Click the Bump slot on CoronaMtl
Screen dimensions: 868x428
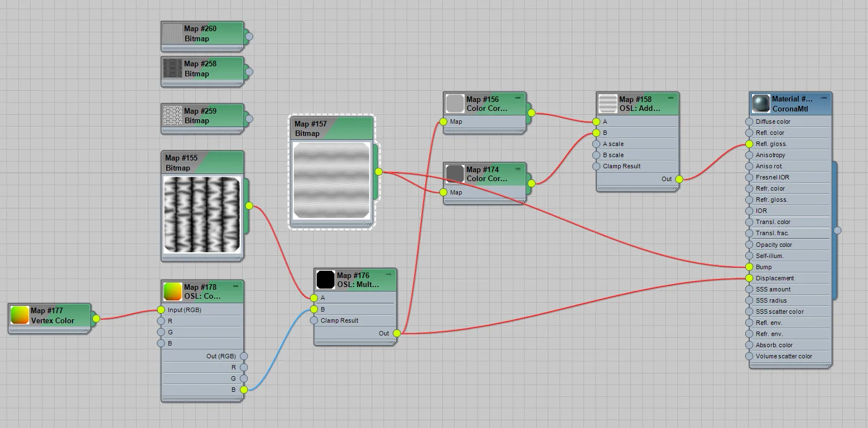coord(789,267)
